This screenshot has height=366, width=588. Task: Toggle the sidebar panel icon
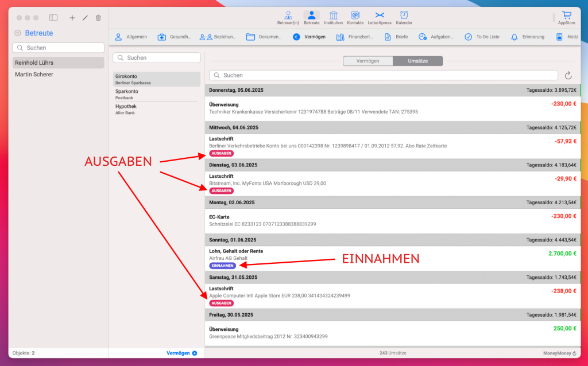53,18
